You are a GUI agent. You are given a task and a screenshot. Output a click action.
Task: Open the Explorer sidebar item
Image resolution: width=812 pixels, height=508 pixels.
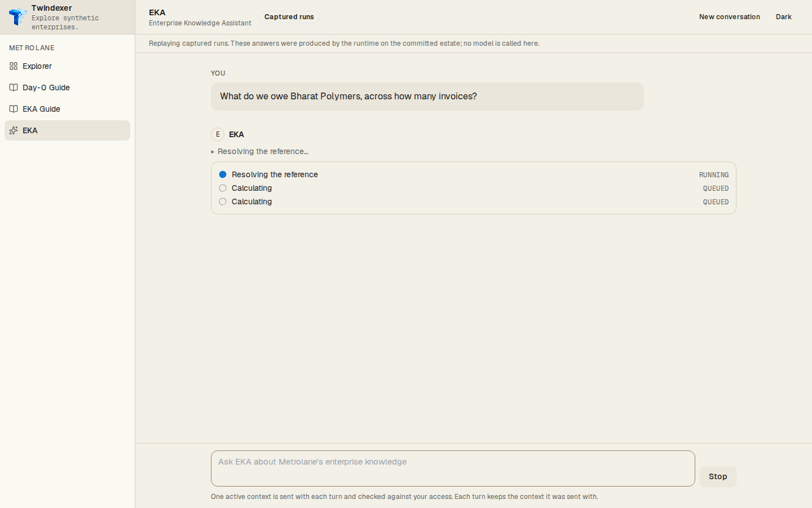(67, 66)
